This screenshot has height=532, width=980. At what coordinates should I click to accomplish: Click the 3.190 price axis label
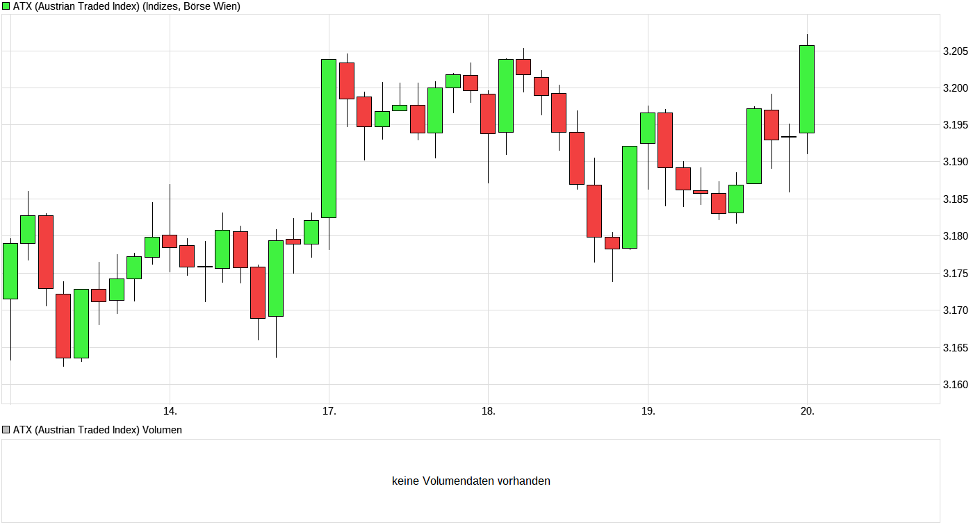tap(956, 162)
